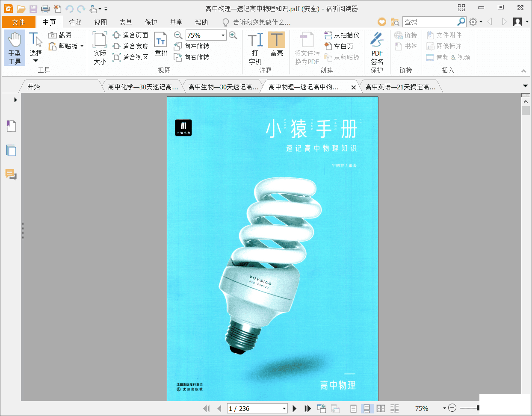Switch to the Protect (保护) ribbon tab

(151, 22)
